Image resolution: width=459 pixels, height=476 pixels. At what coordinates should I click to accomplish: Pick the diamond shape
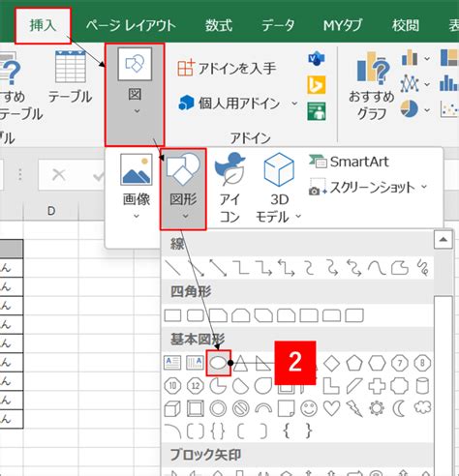tap(331, 363)
